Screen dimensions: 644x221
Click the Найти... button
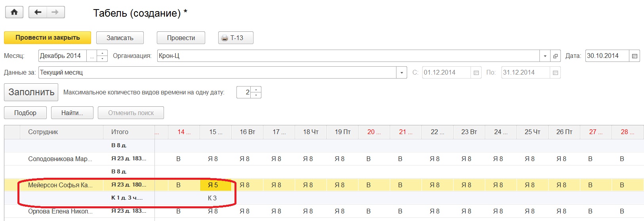pyautogui.click(x=72, y=113)
